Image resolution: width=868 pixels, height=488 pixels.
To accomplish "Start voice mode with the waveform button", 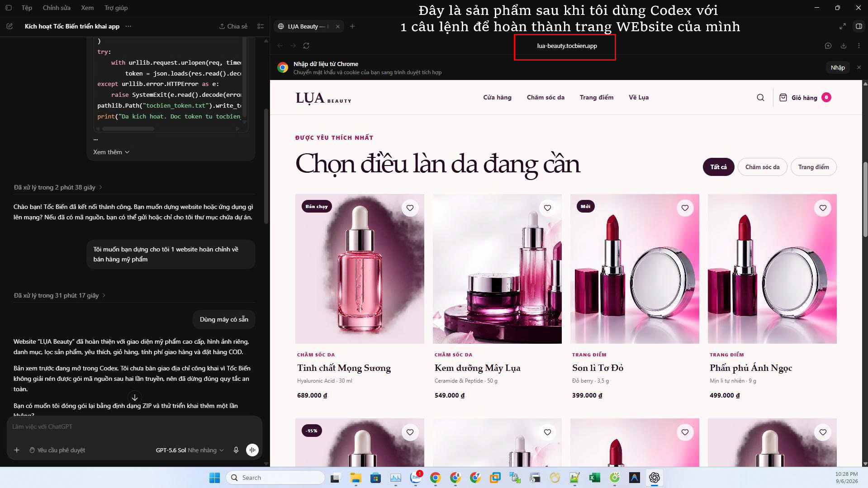I will click(252, 450).
